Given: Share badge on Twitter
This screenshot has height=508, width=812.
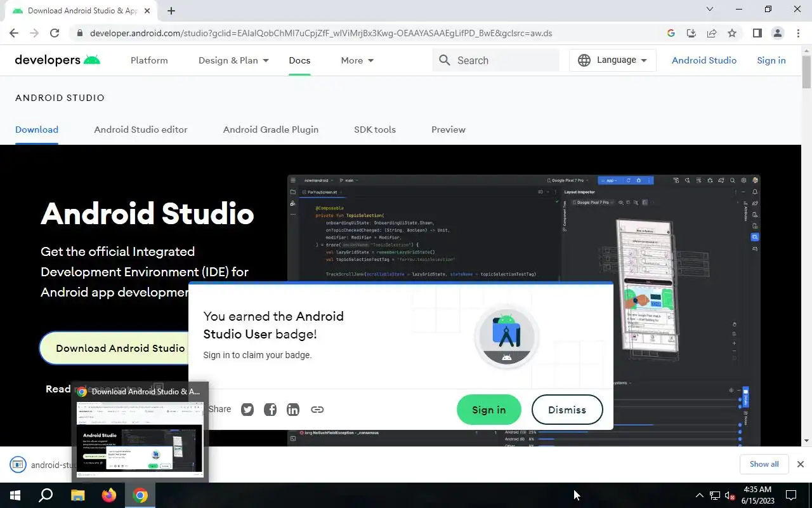Looking at the screenshot, I should pos(247,410).
